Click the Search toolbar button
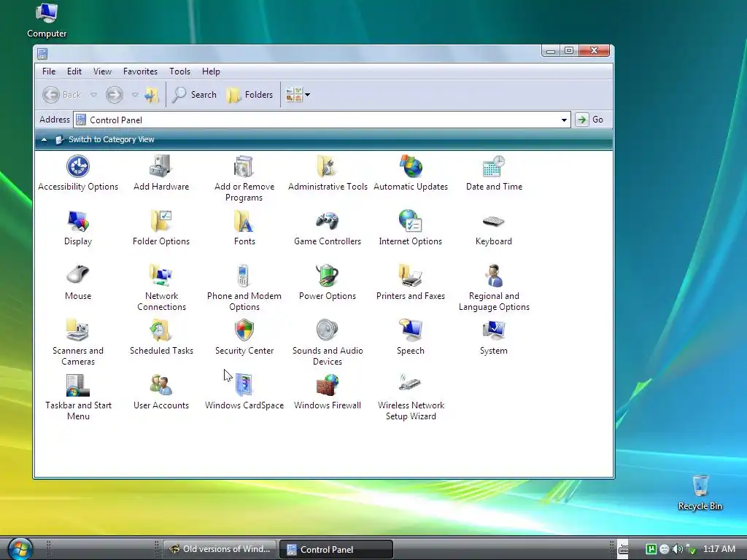This screenshot has height=560, width=747. (x=194, y=95)
